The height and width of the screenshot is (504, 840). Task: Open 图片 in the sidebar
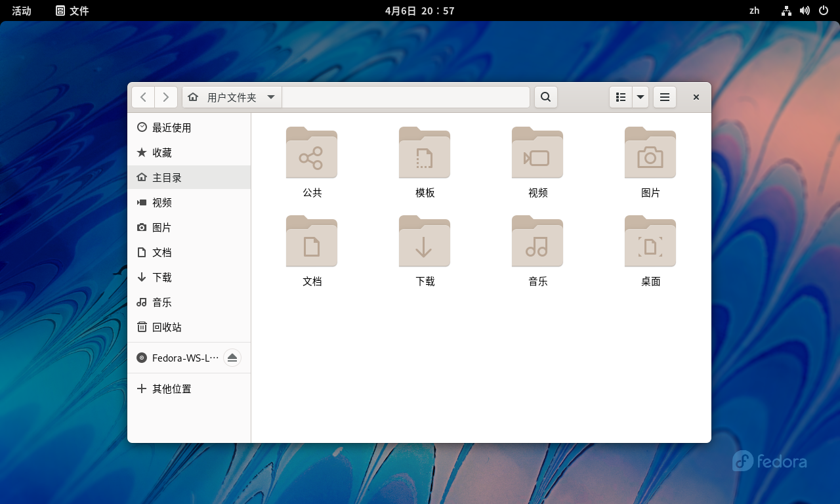189,227
